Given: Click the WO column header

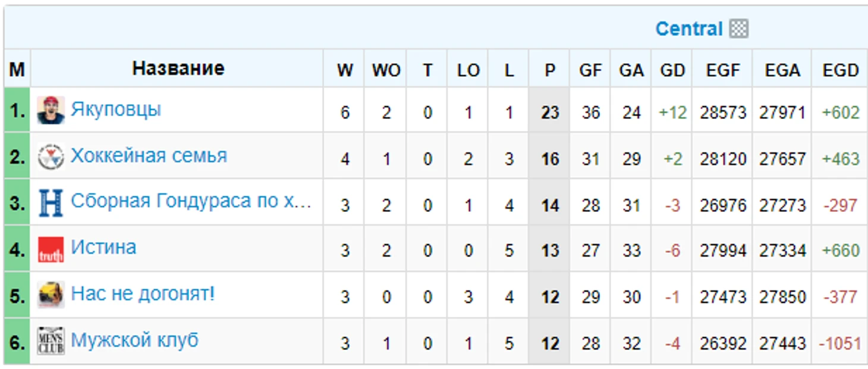Looking at the screenshot, I should [x=386, y=70].
